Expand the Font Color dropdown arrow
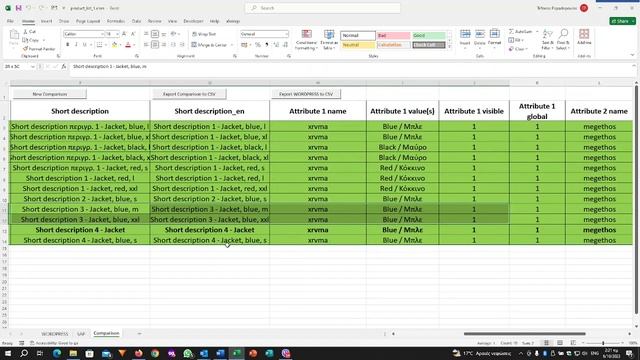 pos(134,45)
